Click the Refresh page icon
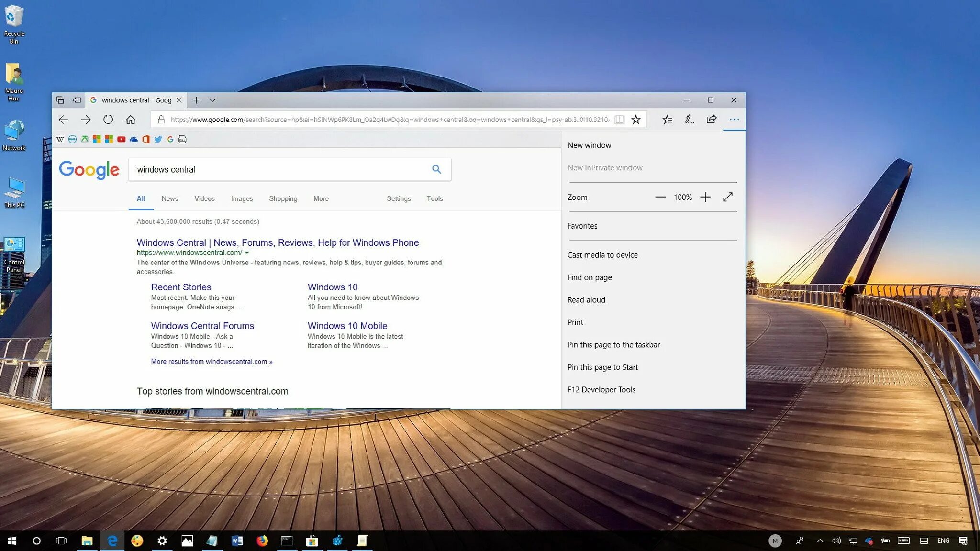The image size is (980, 551). coord(108,120)
